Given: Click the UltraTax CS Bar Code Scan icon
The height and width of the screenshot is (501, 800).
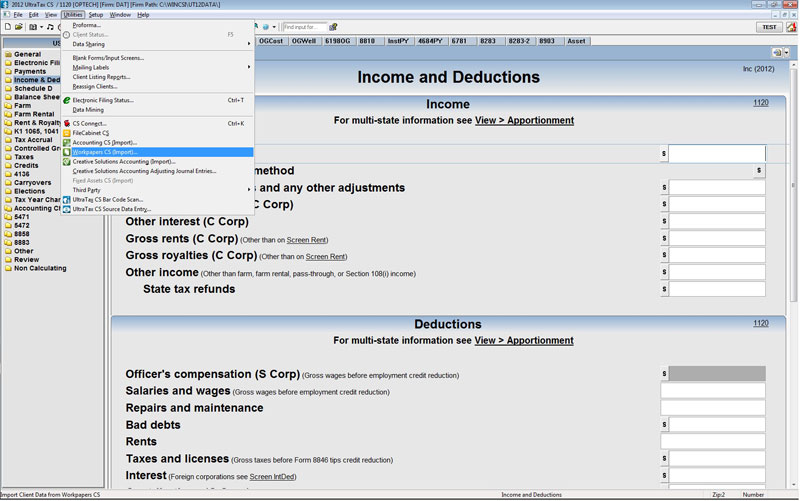Looking at the screenshot, I should point(66,199).
